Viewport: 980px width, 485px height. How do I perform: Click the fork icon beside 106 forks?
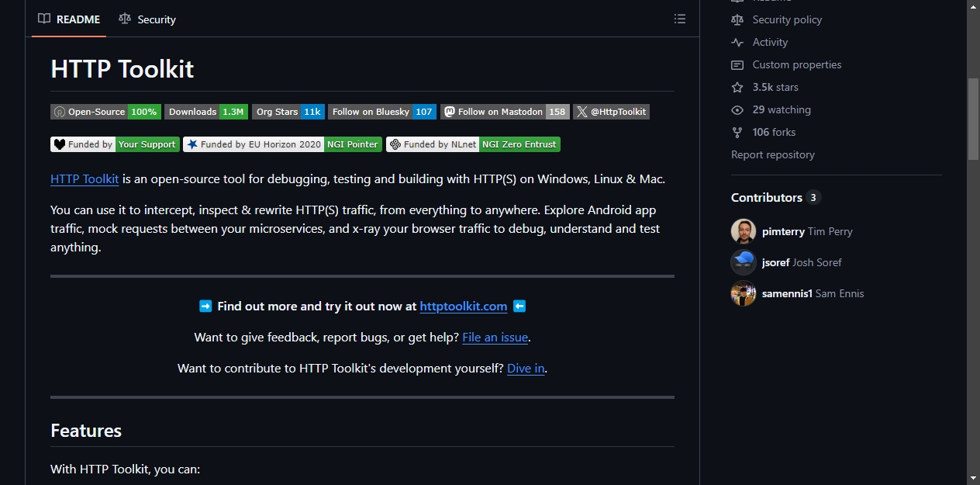pos(737,132)
